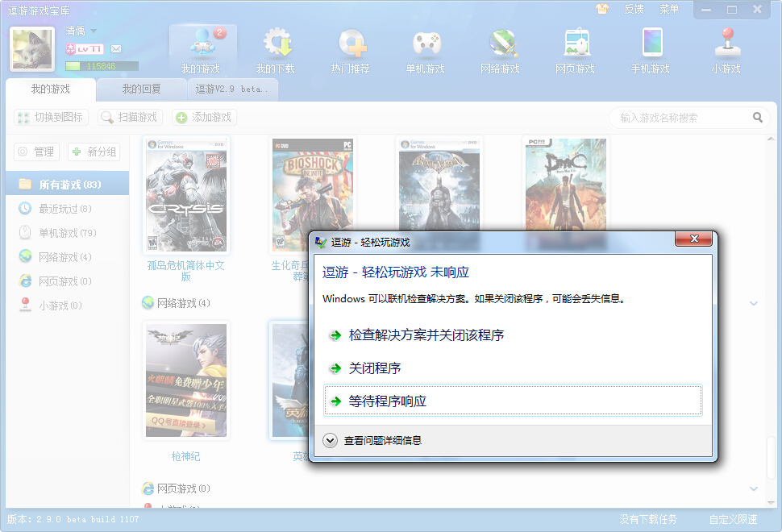Collapse the 网络游戏 (4) section chevron
The height and width of the screenshot is (532, 782).
click(x=754, y=303)
